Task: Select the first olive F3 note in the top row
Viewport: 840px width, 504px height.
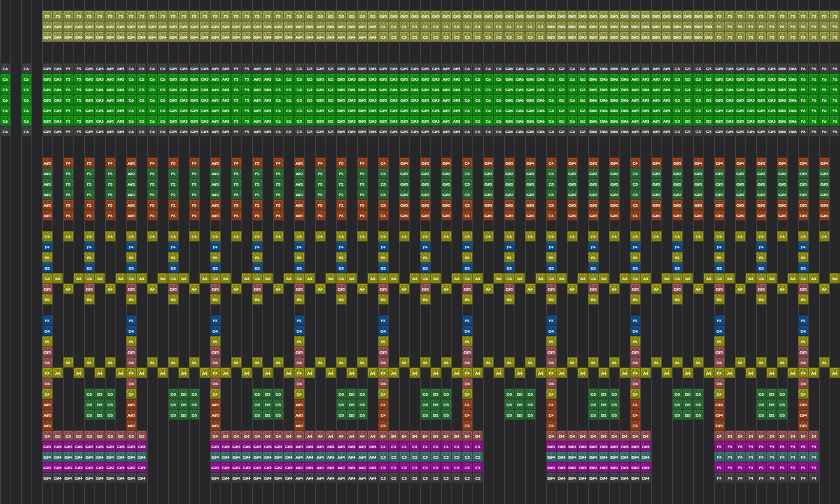Action: 47,16
